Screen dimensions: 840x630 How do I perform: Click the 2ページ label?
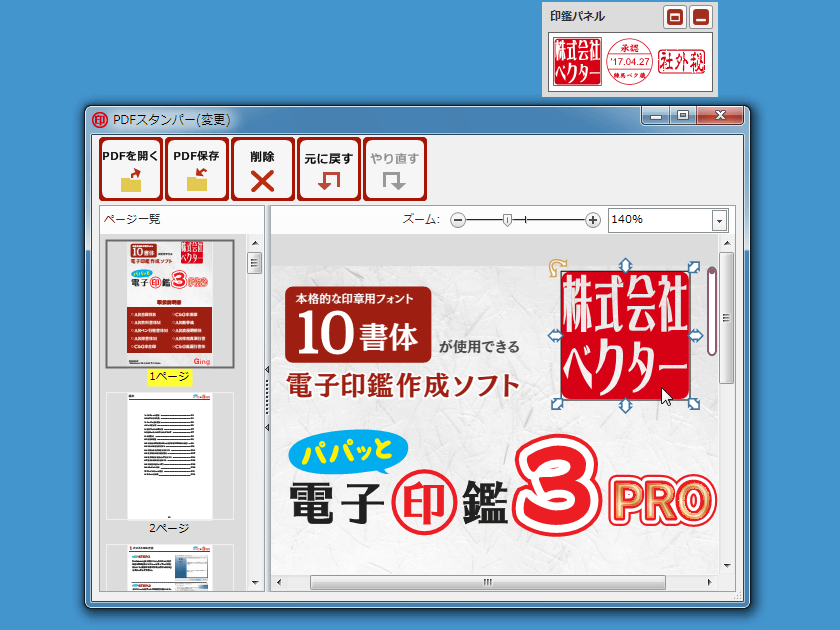169,528
